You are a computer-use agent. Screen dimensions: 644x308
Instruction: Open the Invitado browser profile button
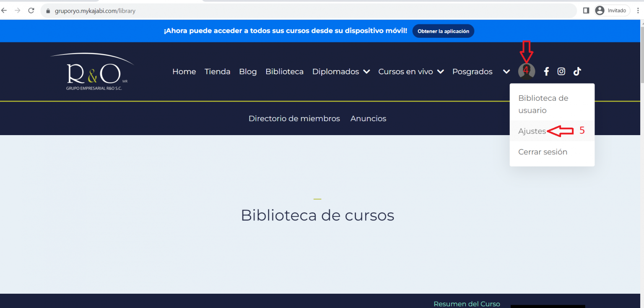click(612, 11)
